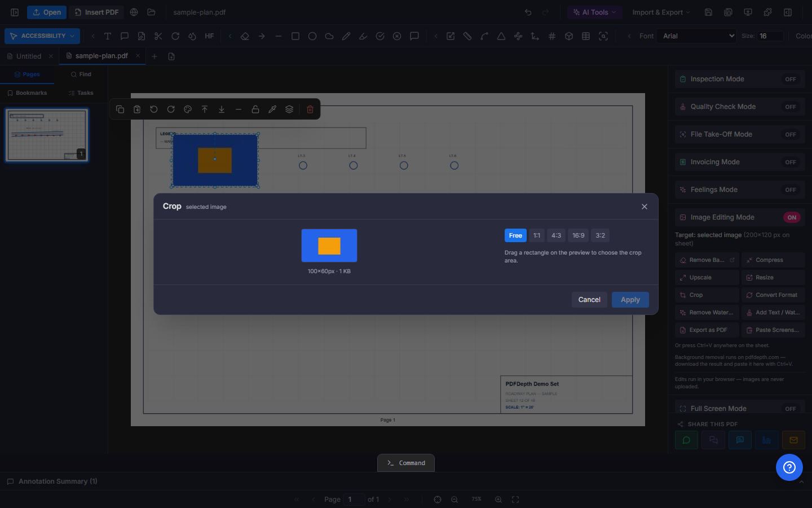Switch to the Untitled document tab
Image resolution: width=812 pixels, height=508 pixels.
pos(29,56)
